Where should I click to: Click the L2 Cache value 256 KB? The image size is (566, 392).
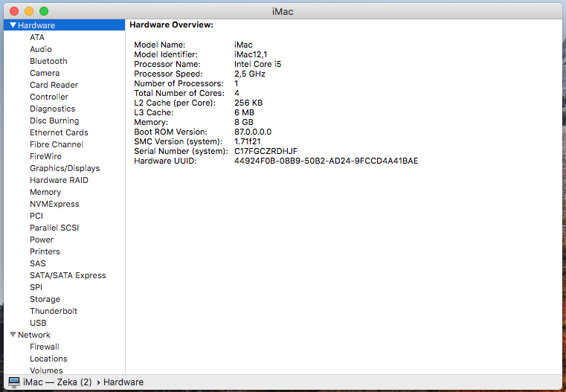(x=248, y=103)
